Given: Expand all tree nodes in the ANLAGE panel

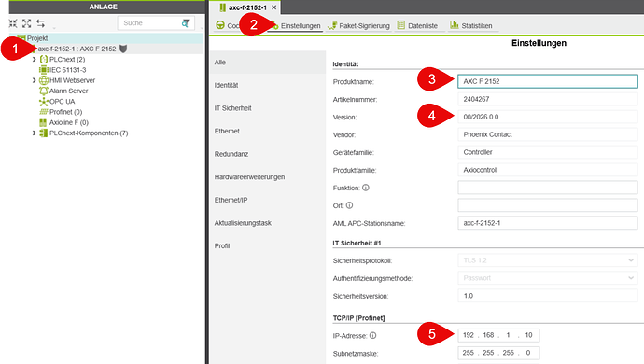Looking at the screenshot, I should 27,23.
